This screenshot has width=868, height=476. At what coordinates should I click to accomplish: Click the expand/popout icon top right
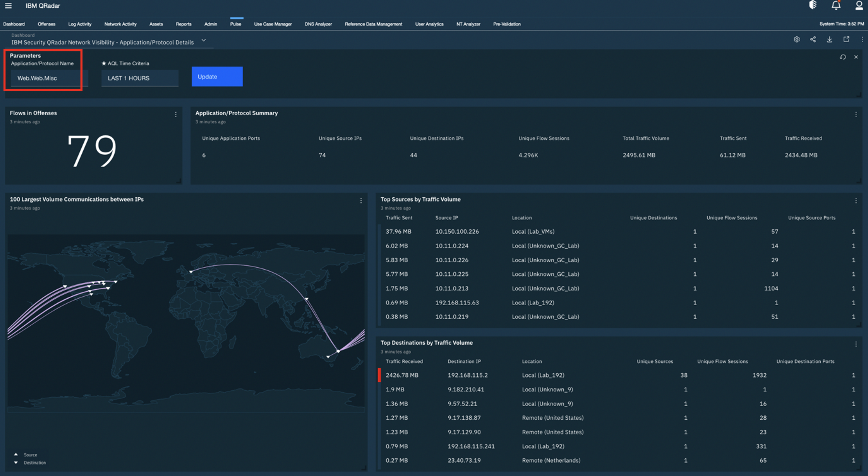pyautogui.click(x=846, y=39)
